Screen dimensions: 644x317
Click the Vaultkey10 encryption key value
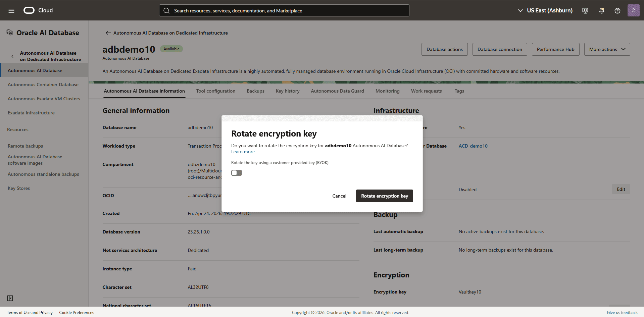click(470, 292)
